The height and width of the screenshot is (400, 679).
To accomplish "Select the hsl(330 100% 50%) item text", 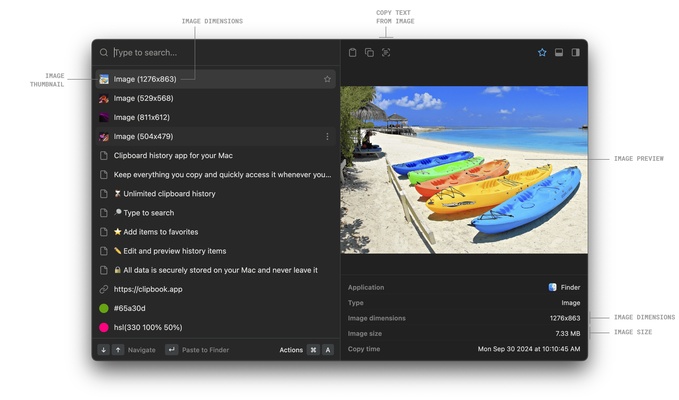I will click(148, 327).
